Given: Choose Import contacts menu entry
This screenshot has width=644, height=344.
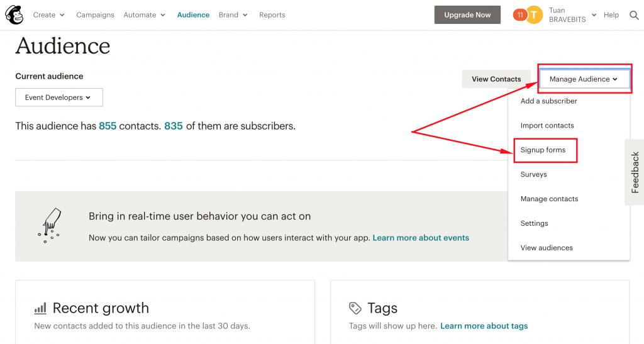Looking at the screenshot, I should click(x=547, y=126).
